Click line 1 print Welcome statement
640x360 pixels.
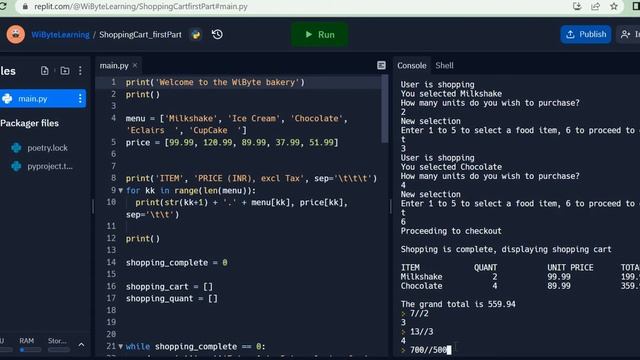click(215, 82)
